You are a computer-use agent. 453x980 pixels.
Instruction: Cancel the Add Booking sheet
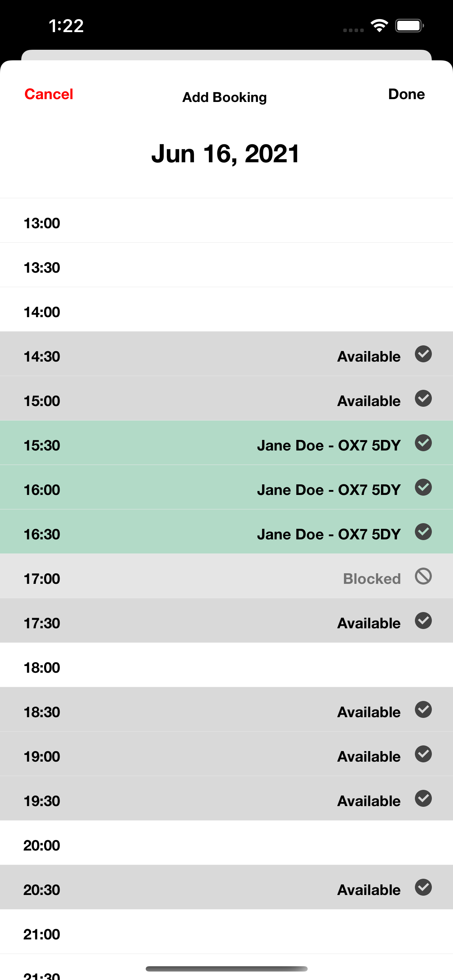49,94
